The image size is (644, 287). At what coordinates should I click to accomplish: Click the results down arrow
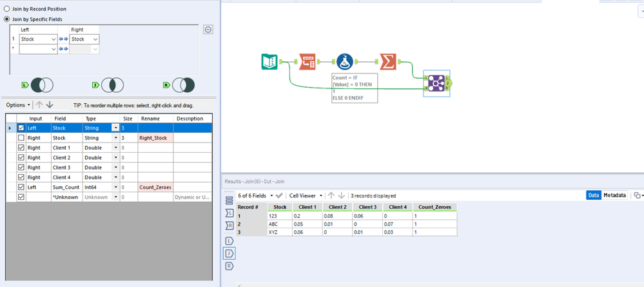[342, 195]
